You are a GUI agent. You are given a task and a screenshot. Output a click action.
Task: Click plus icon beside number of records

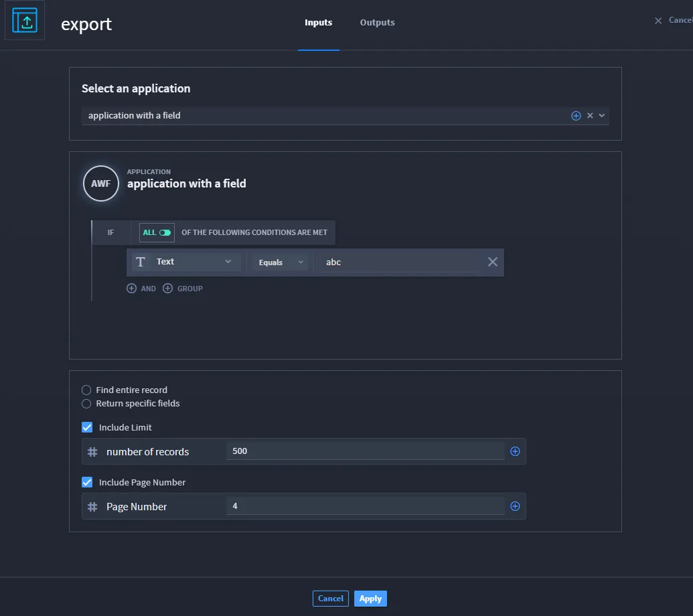pos(515,451)
